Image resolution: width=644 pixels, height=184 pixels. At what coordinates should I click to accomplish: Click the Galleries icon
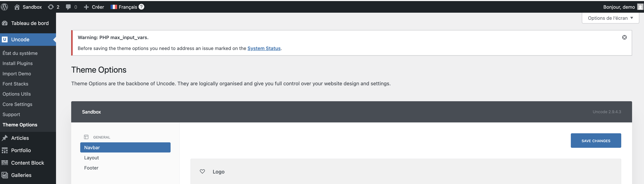pos(5,175)
